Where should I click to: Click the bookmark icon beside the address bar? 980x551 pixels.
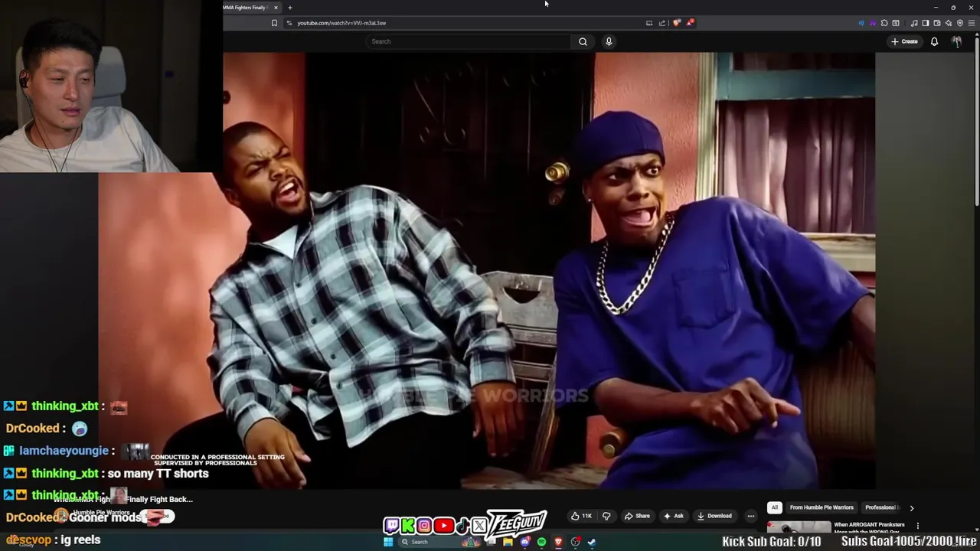tap(274, 23)
